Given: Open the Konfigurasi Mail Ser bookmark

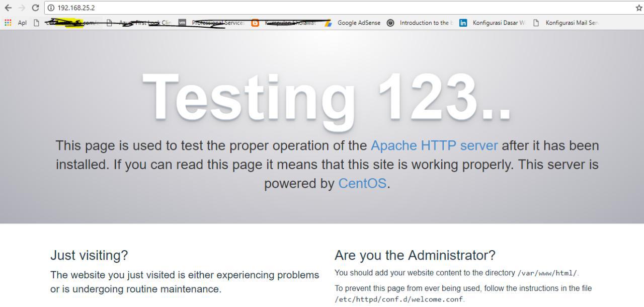Looking at the screenshot, I should [x=566, y=23].
